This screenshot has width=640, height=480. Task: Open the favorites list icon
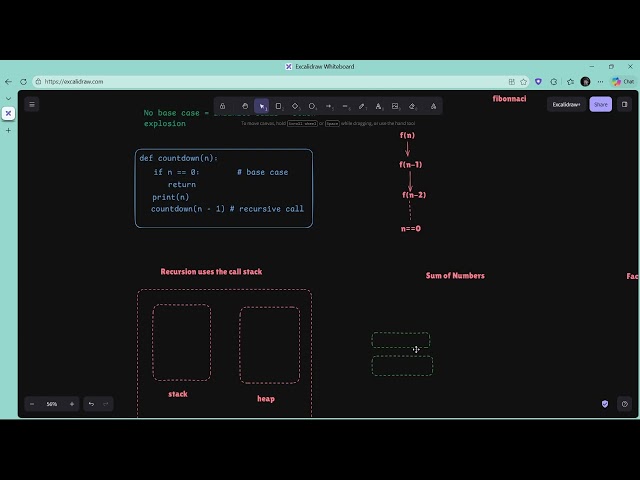tap(570, 82)
